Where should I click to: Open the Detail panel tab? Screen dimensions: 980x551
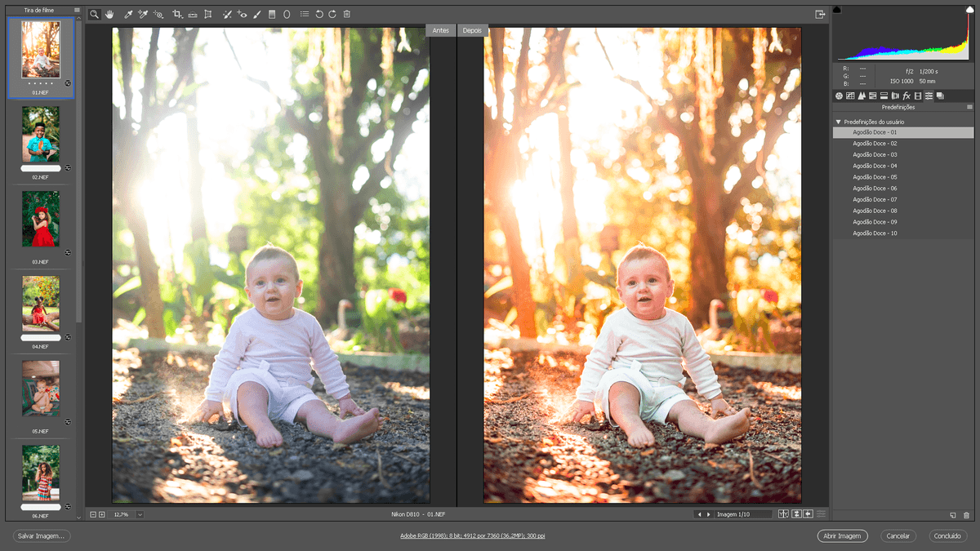(862, 96)
